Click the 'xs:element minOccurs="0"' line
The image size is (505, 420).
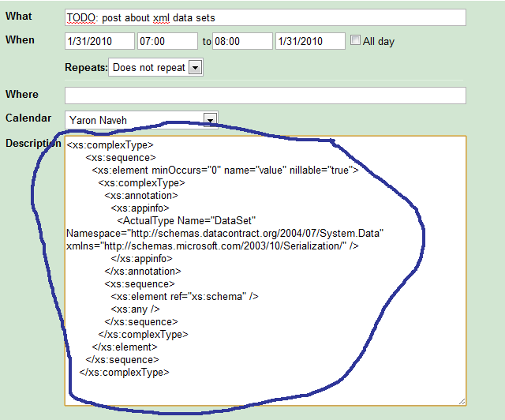225,171
